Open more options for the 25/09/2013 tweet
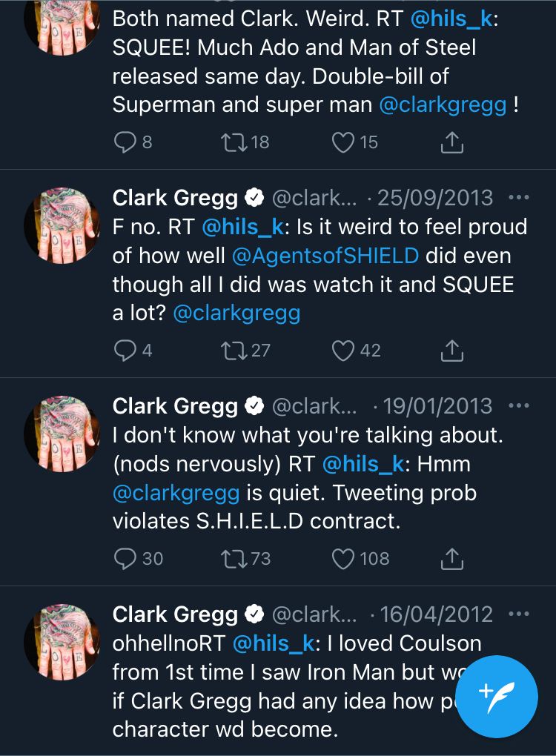The image size is (556, 756). 519,198
